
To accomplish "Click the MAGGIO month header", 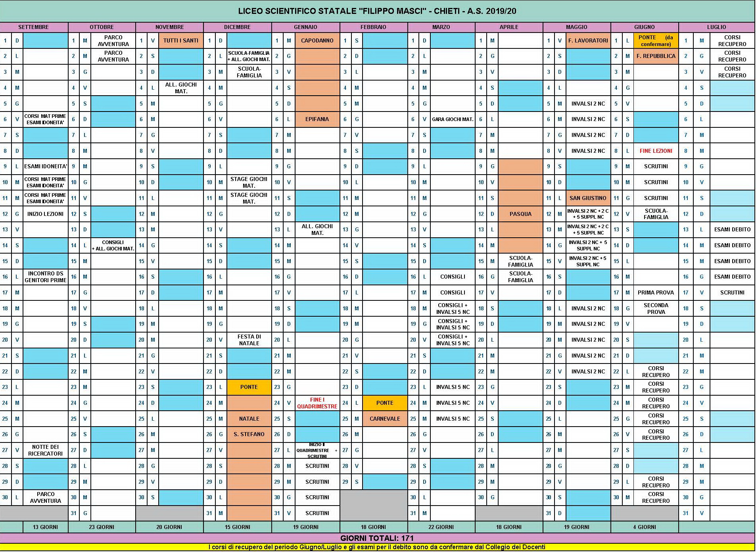I will (x=577, y=27).
